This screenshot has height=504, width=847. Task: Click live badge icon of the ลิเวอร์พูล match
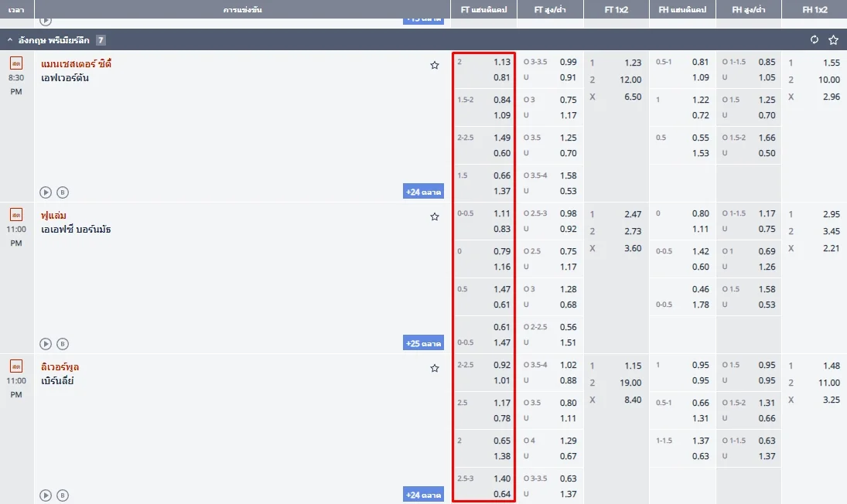click(x=16, y=366)
